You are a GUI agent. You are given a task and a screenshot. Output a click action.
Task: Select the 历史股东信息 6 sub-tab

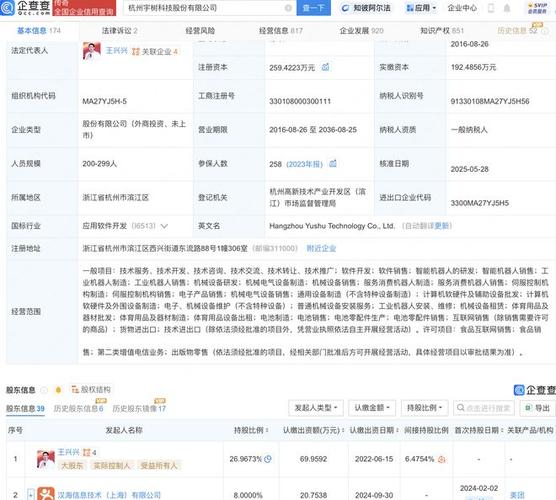(78, 409)
